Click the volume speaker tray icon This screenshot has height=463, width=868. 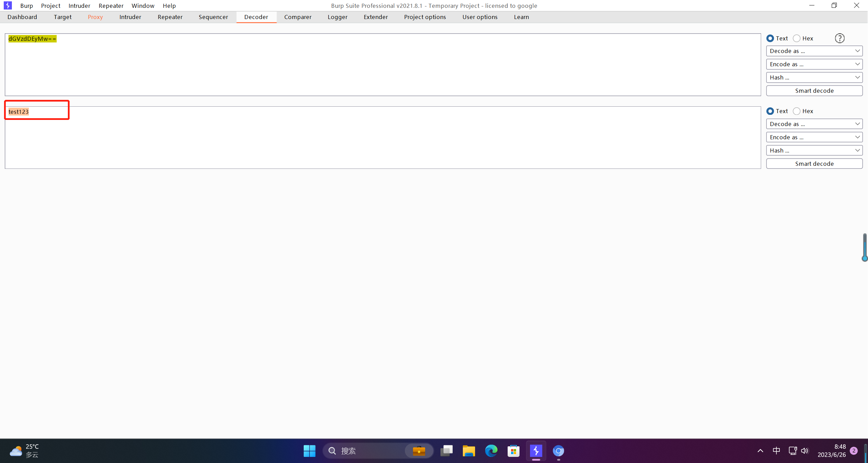805,451
